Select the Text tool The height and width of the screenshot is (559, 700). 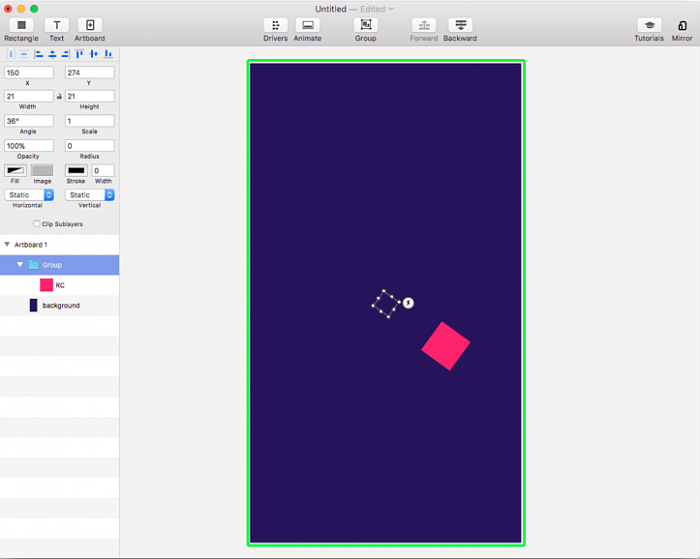(57, 25)
